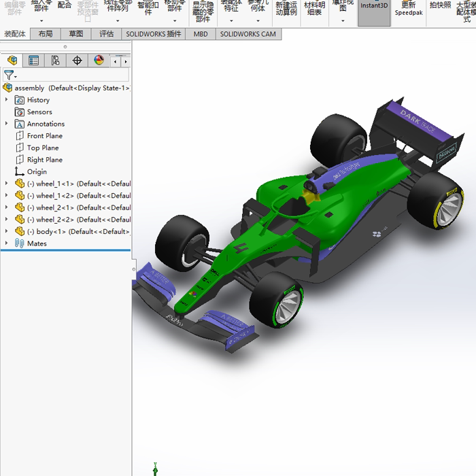The height and width of the screenshot is (476, 476).
Task: Switch to the SOLIDWORKS CAM tab
Action: [248, 34]
